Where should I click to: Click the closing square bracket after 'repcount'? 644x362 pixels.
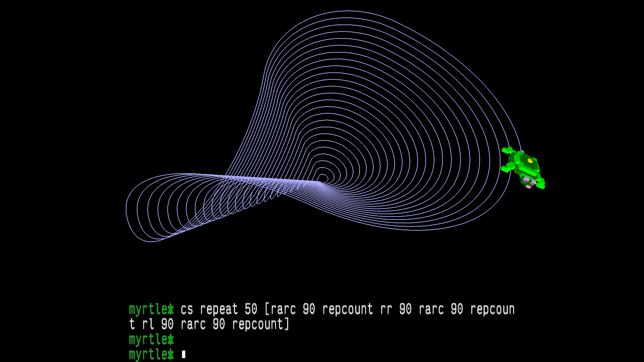coord(287,324)
